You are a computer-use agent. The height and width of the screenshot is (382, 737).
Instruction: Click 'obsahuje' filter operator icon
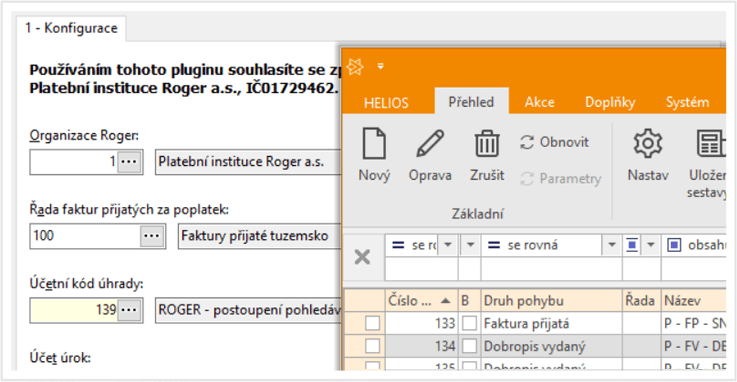click(674, 245)
